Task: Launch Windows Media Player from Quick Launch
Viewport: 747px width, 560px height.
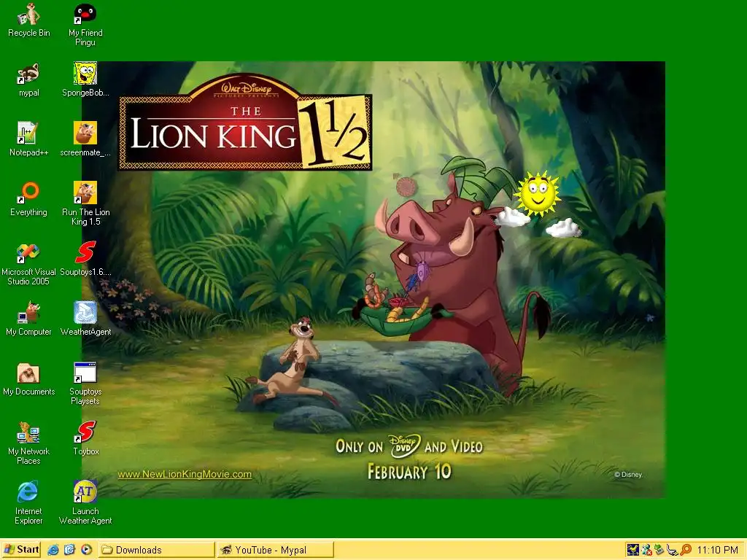Action: point(86,550)
